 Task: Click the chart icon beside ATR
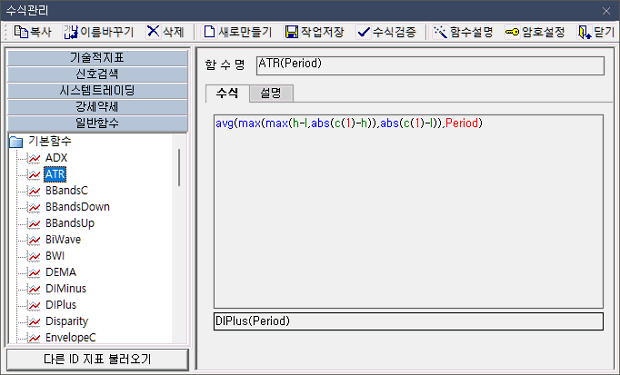click(34, 174)
